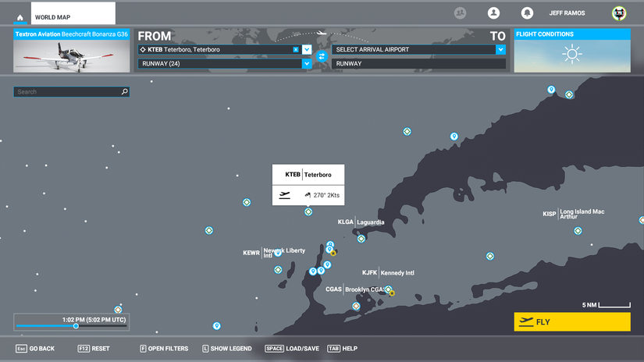Select the Kennedy Intl airport map marker
This screenshot has width=644, height=362.
point(388,289)
